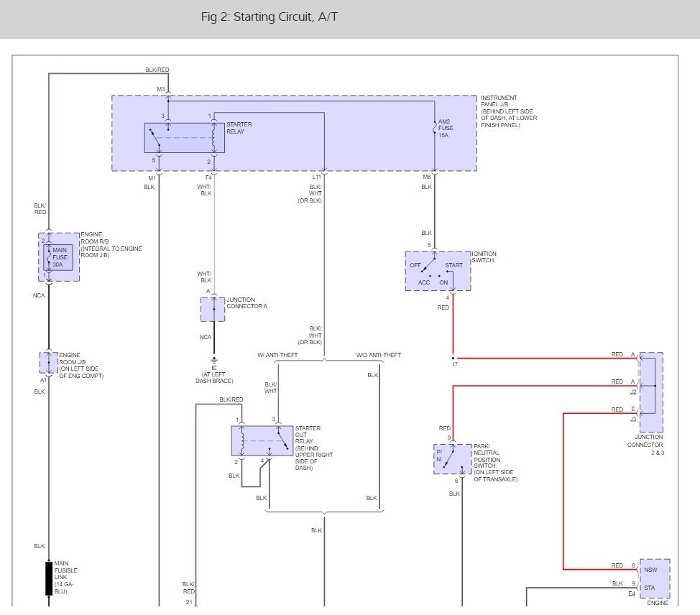Select the IE ground symbol at left dash brace

[x=213, y=361]
